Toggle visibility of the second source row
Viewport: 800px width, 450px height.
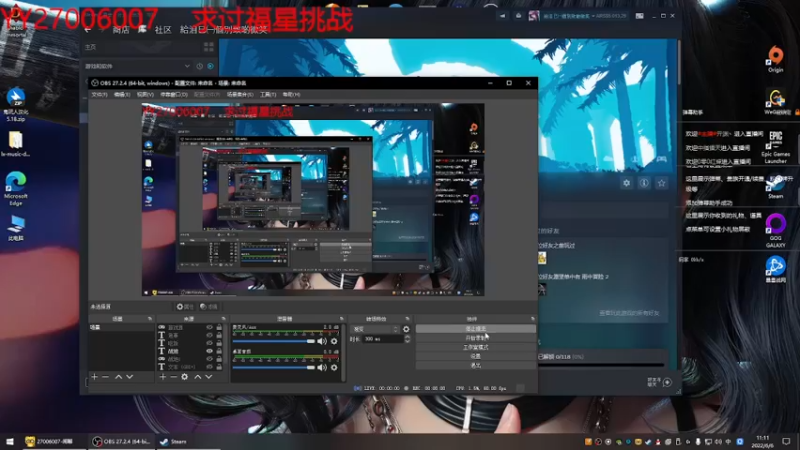pos(209,335)
